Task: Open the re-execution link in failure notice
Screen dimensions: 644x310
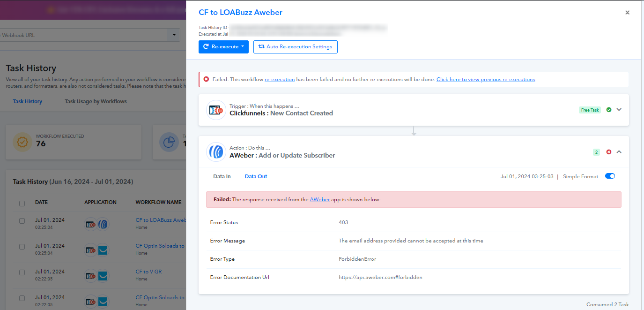Action: (x=280, y=80)
